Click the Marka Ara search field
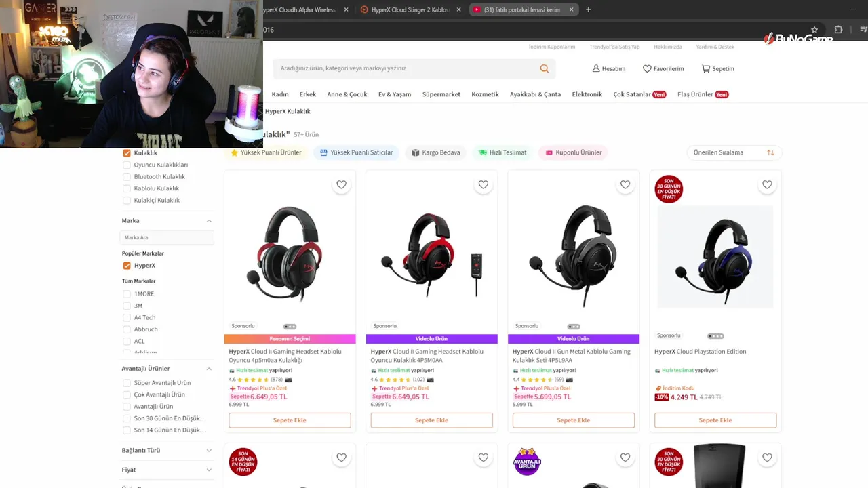 (x=167, y=237)
